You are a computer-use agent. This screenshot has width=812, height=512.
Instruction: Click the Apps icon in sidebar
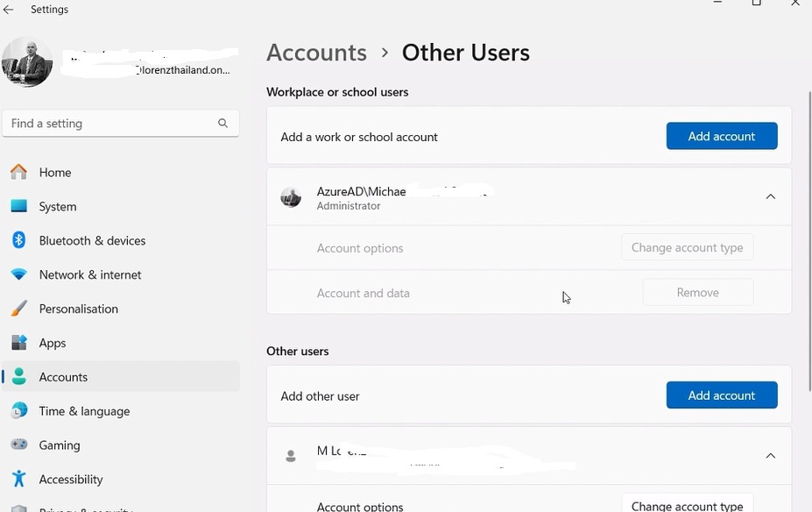click(18, 343)
